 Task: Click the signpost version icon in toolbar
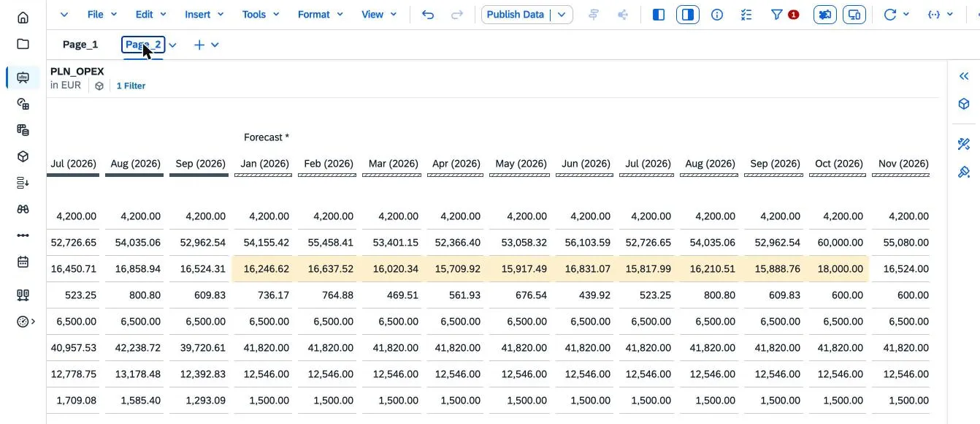click(x=594, y=15)
